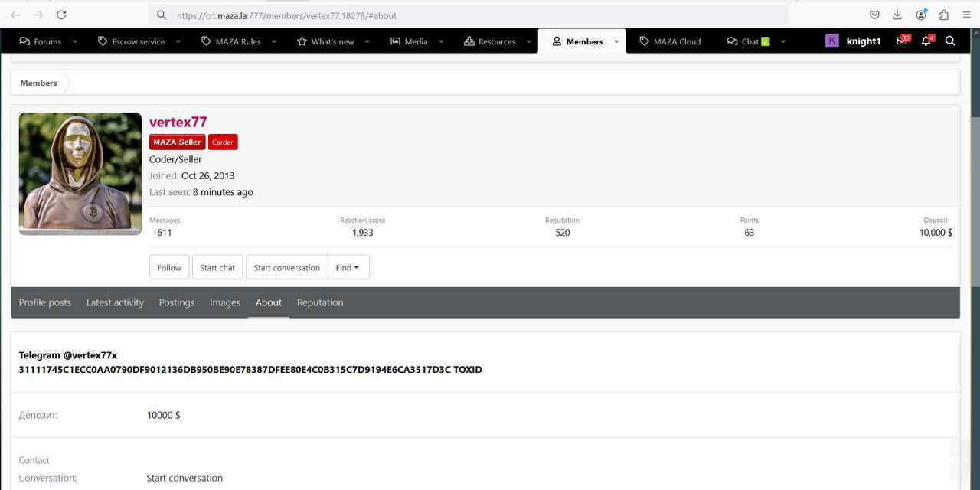Click the green Chat count badge
This screenshot has width=980, height=490.
pyautogui.click(x=765, y=41)
